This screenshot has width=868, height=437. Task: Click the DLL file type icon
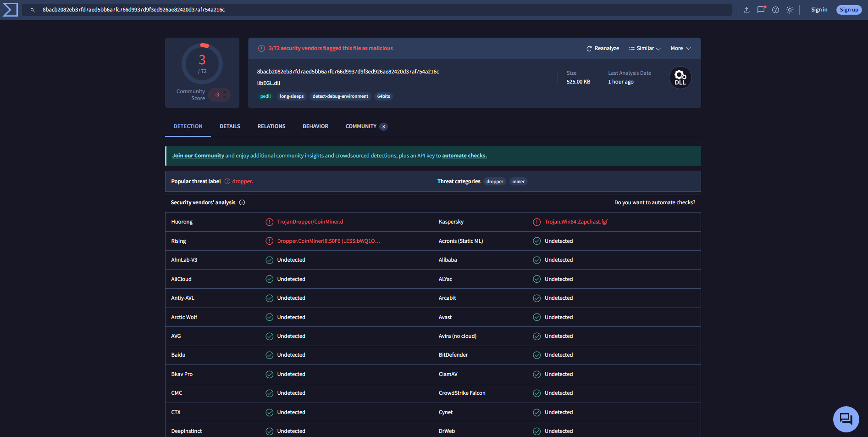coord(680,78)
